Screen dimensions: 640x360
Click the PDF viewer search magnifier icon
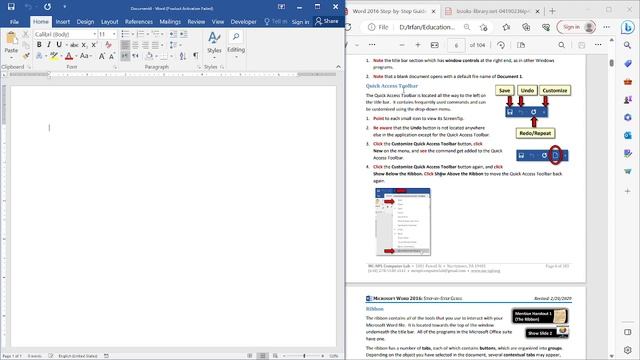point(562,45)
